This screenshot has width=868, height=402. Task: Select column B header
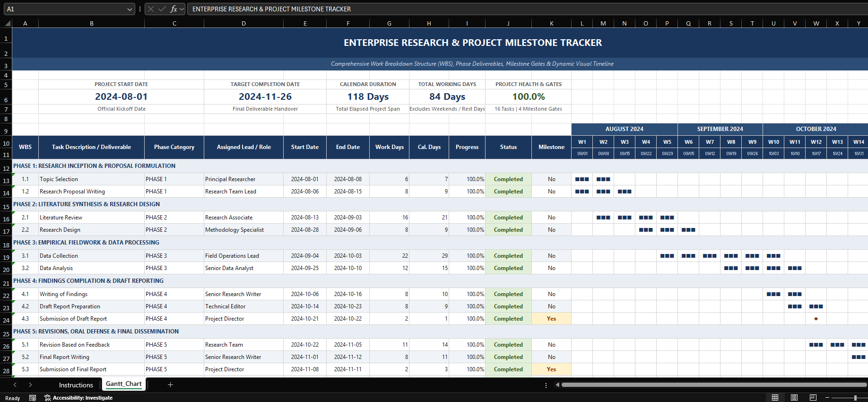(x=92, y=23)
